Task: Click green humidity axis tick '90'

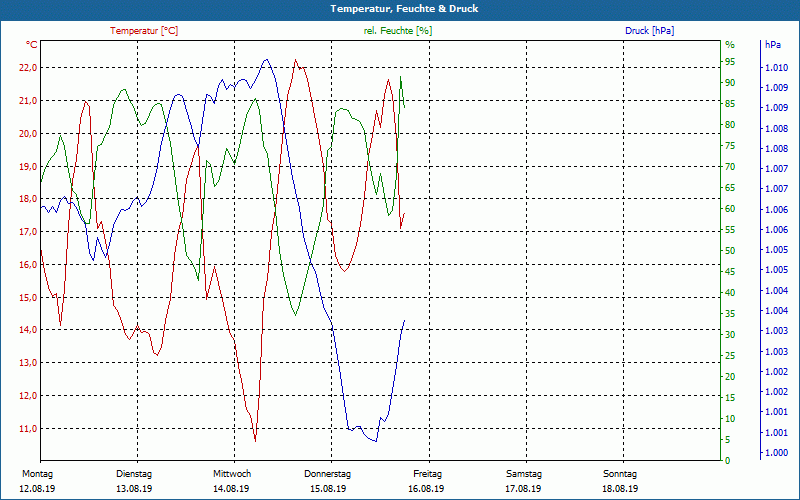Action: (x=730, y=83)
